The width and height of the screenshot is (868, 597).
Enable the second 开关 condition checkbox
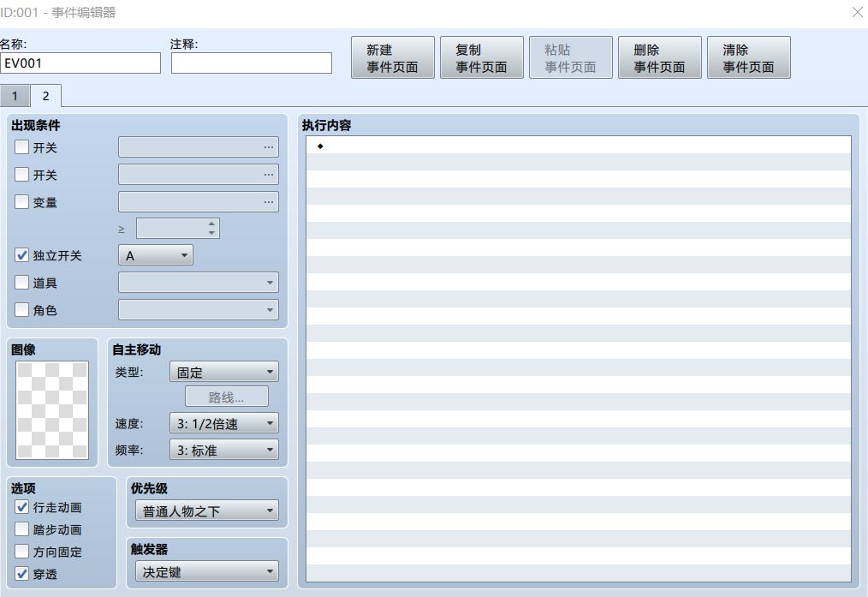click(x=21, y=175)
